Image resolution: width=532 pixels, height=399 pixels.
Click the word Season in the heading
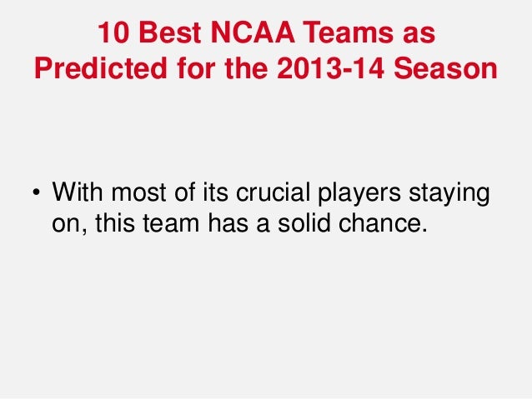(x=445, y=68)
